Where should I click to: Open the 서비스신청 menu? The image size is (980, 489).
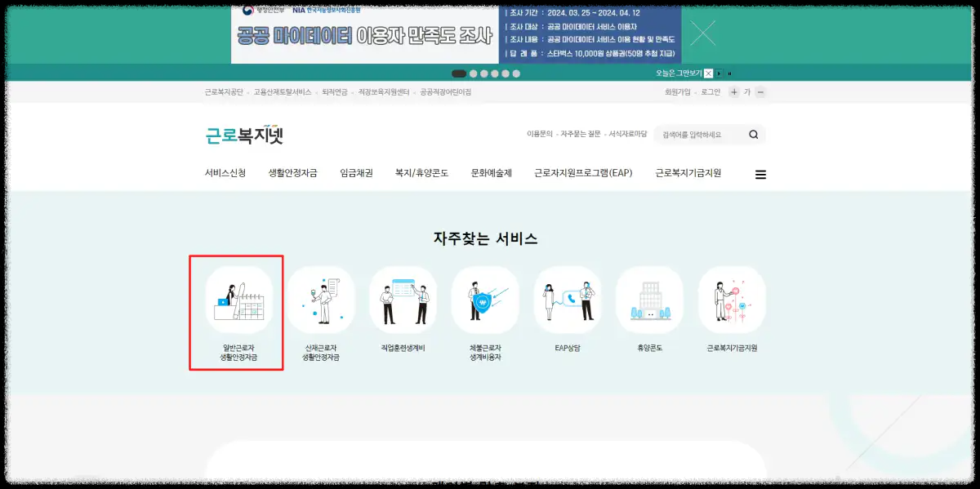pos(225,173)
